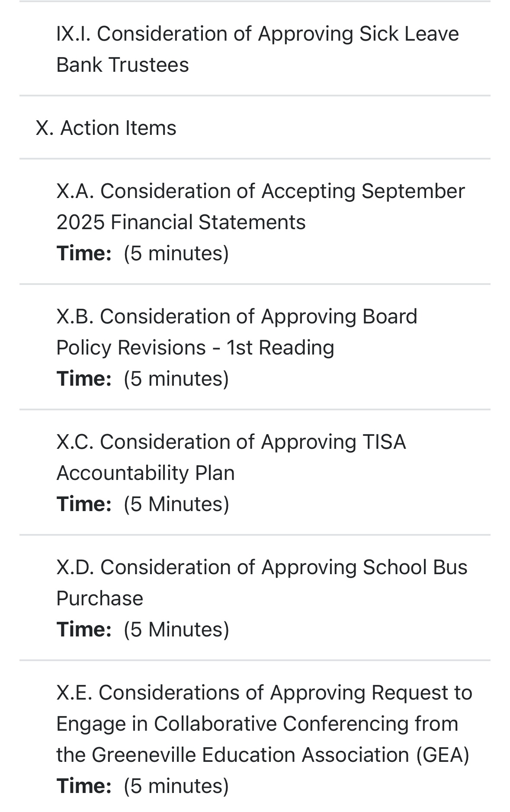The image size is (510, 812).
Task: Tap the (5 minutes) duration for item X.B
Action: 176,378
